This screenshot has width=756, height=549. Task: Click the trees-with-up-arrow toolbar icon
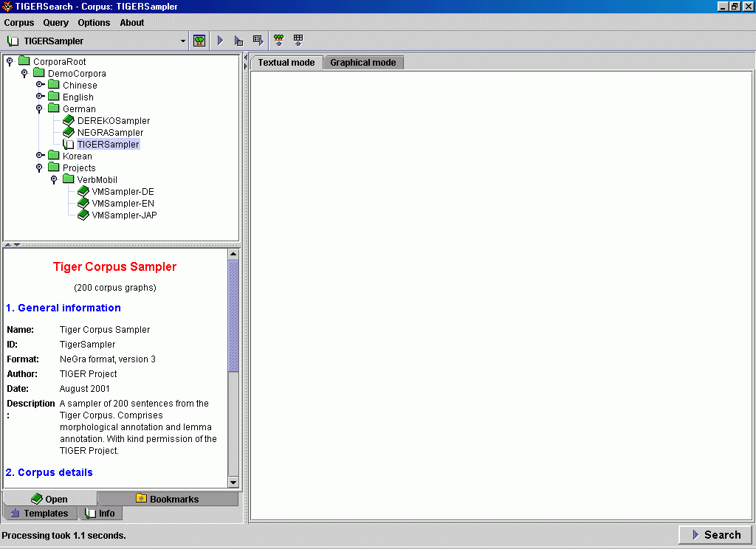coord(278,41)
